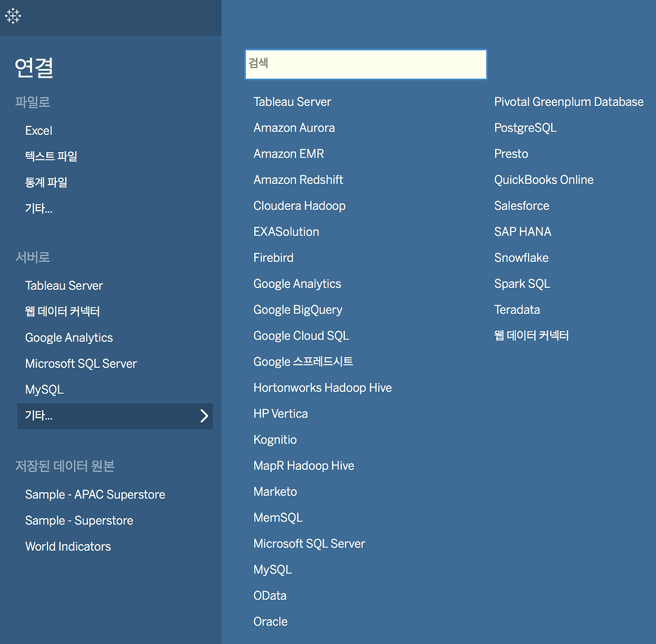This screenshot has height=644, width=656.
Task: Choose Tableau Server in the connector list below search
Action: click(292, 102)
